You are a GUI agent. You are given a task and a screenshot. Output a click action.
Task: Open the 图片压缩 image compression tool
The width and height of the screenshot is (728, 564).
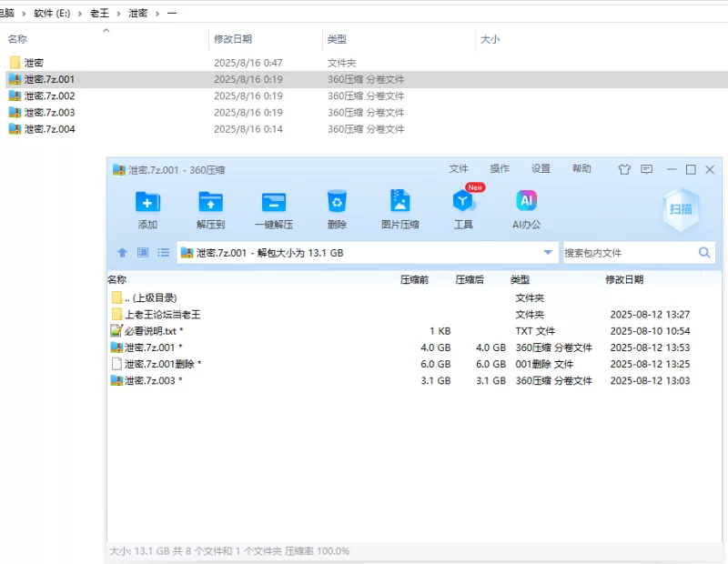[x=400, y=201]
